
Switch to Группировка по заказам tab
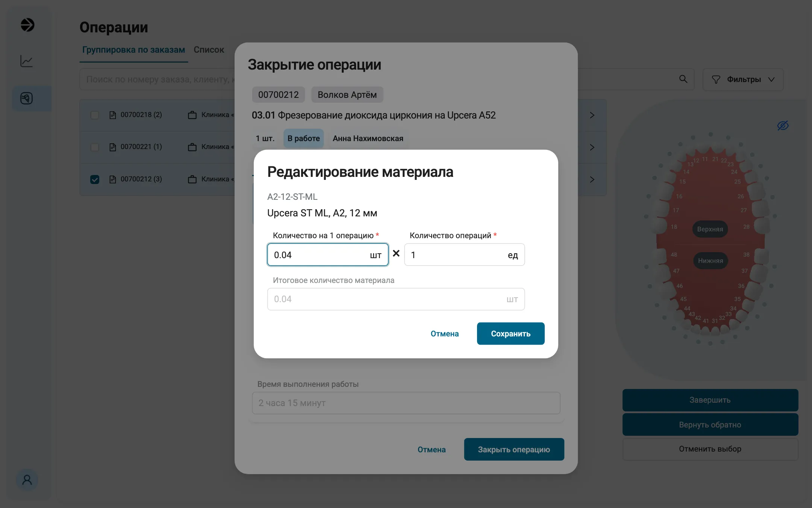(x=133, y=50)
